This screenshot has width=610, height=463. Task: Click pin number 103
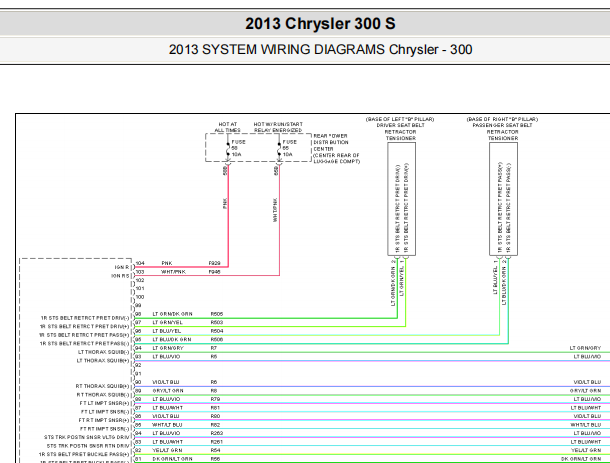pyautogui.click(x=140, y=272)
